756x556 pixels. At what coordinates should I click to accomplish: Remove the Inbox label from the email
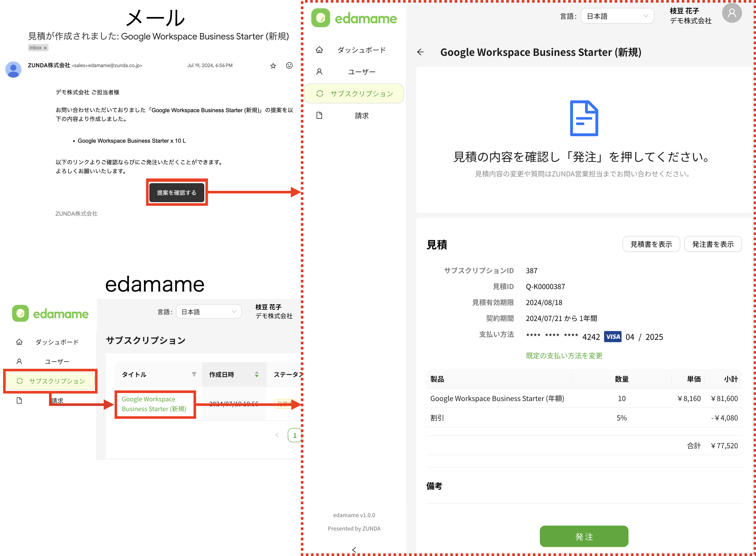(45, 48)
